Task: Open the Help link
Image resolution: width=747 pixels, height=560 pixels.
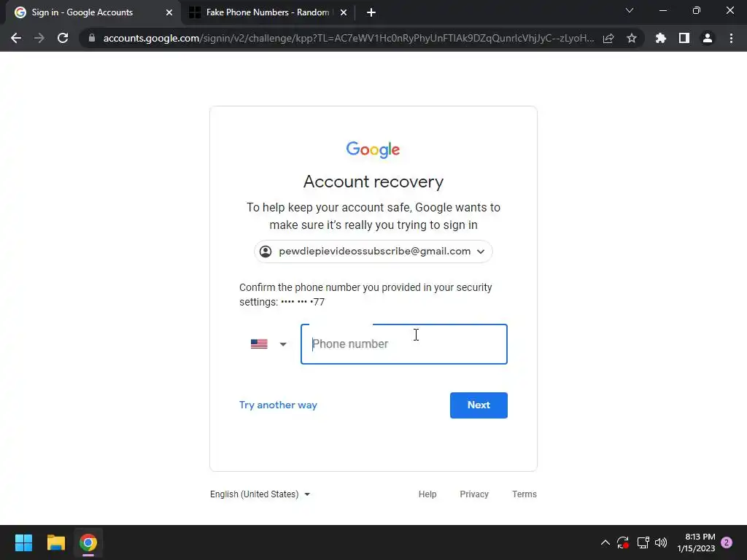Action: click(427, 494)
